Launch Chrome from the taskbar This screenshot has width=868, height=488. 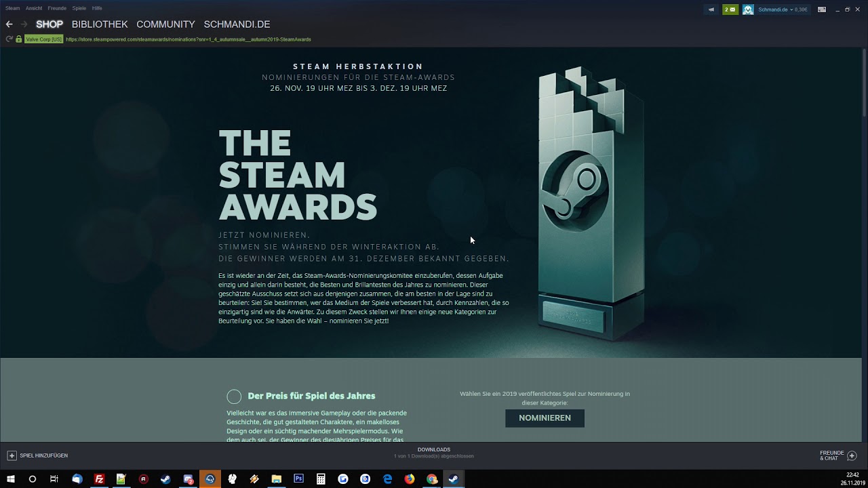(432, 479)
